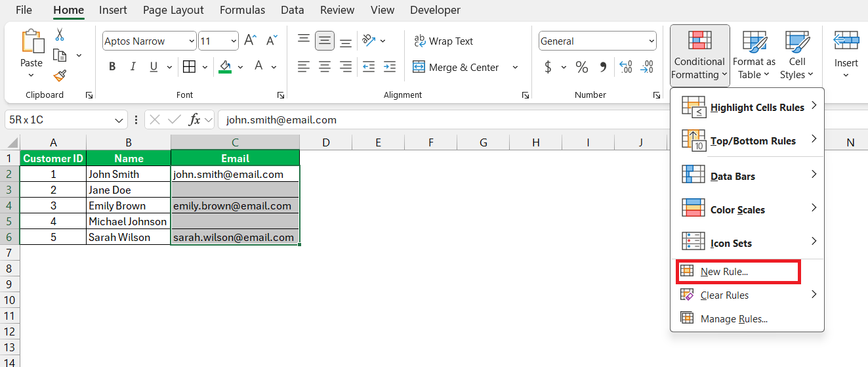
Task: Toggle italic formatting
Action: (x=133, y=67)
